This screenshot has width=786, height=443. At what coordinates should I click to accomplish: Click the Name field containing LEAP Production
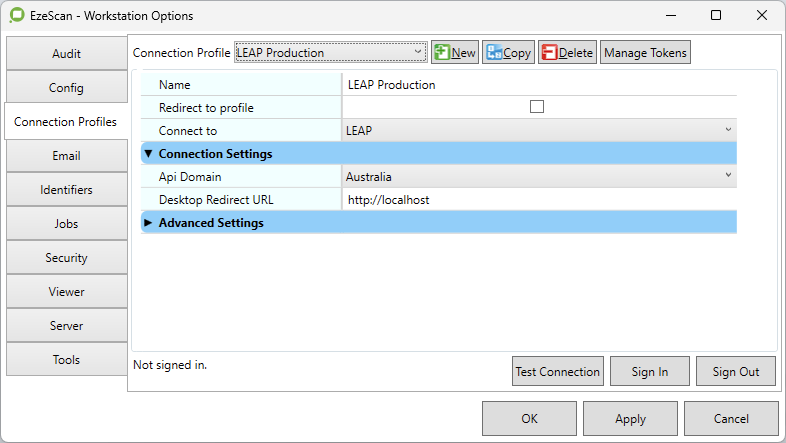(x=538, y=85)
